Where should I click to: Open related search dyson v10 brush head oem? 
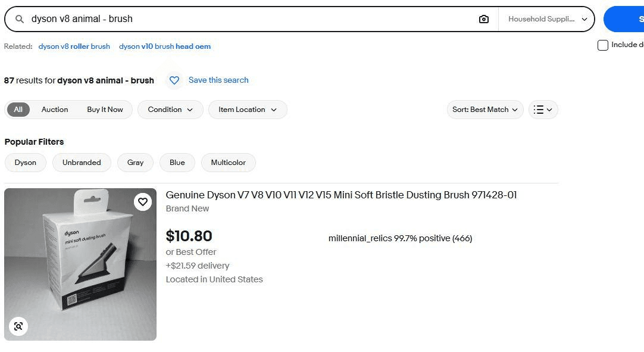(x=165, y=46)
